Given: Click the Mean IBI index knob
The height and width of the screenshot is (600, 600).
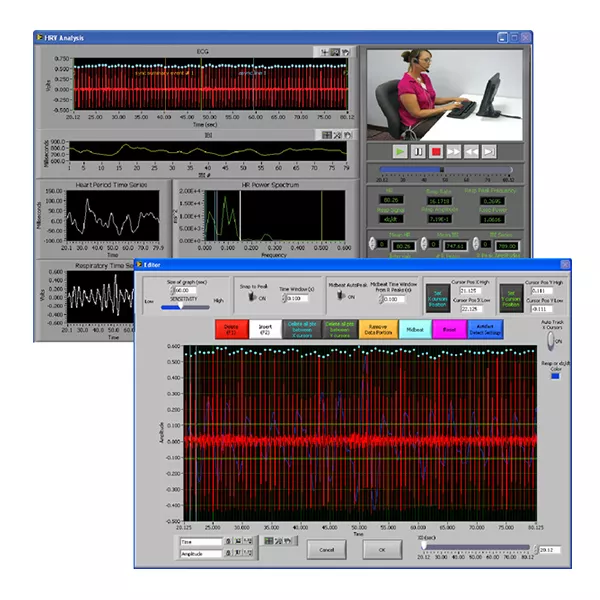Looking at the screenshot, I should (424, 243).
